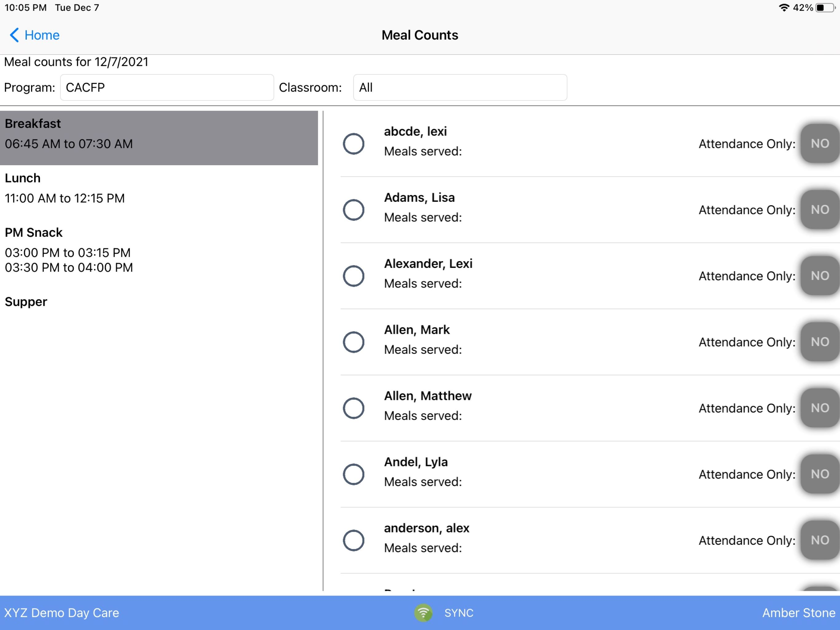Tap the name Allen, Matthew
This screenshot has height=630, width=840.
click(x=428, y=396)
